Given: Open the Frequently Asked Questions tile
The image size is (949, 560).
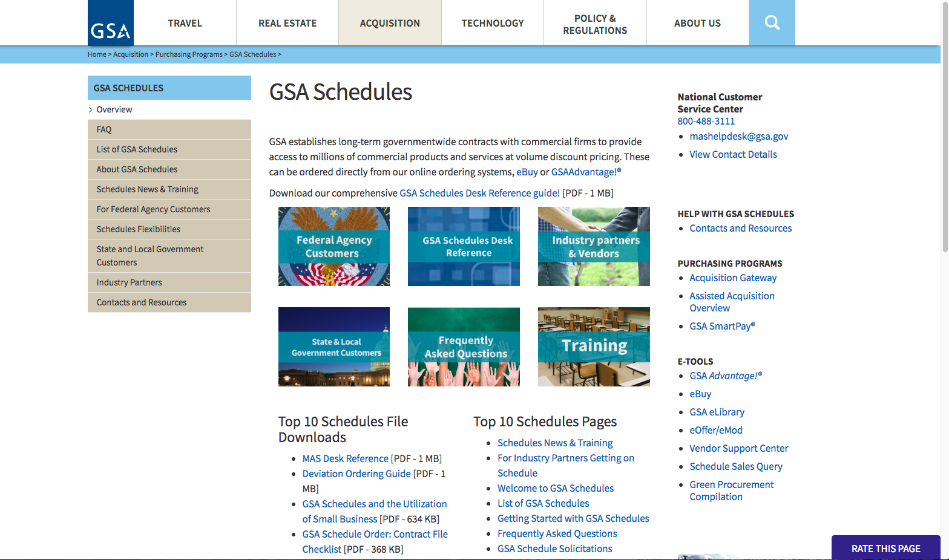Looking at the screenshot, I should click(x=464, y=347).
